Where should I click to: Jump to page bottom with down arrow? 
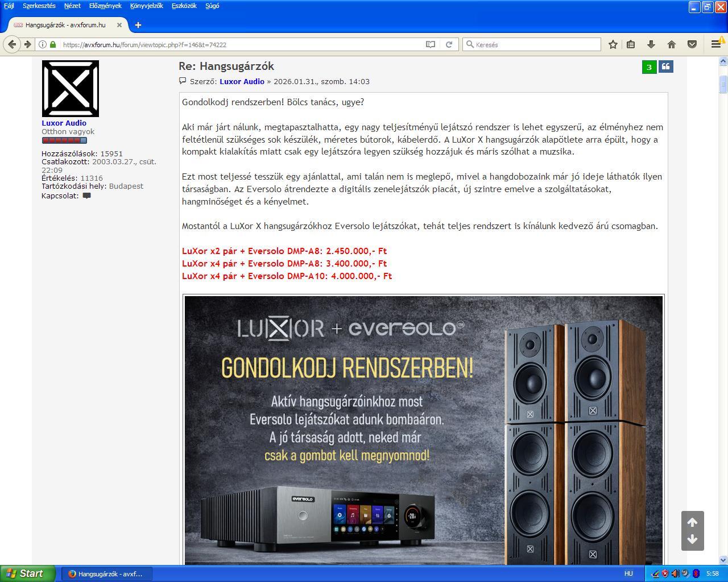coord(692,539)
